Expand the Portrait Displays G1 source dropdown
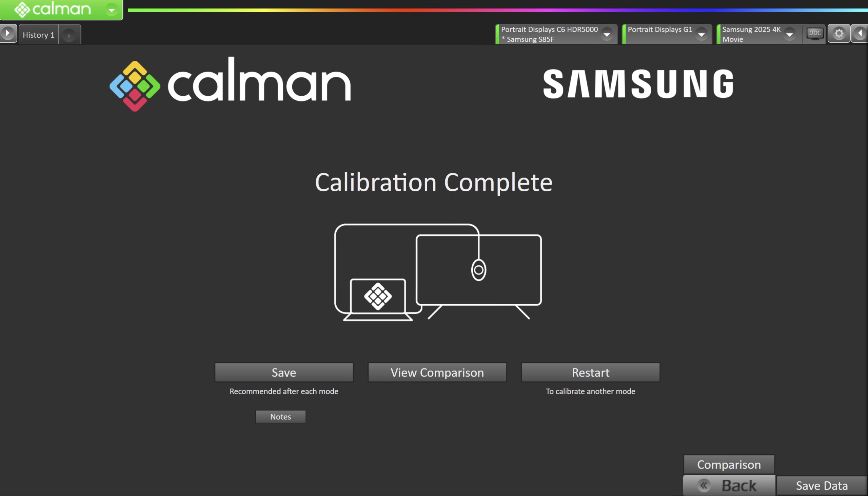The height and width of the screenshot is (496, 868). click(x=701, y=34)
